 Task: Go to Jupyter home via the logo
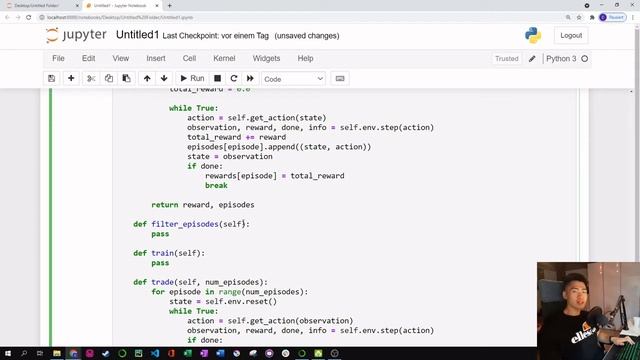[x=76, y=35]
